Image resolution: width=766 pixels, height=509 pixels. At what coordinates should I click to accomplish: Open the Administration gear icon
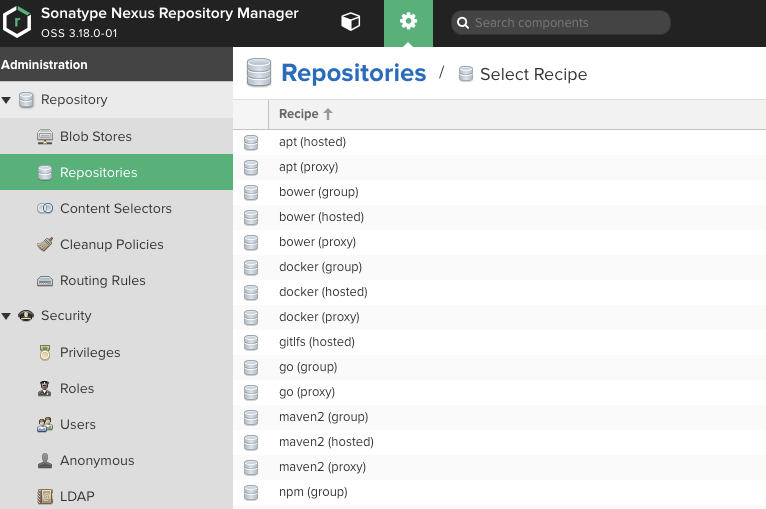pos(408,22)
